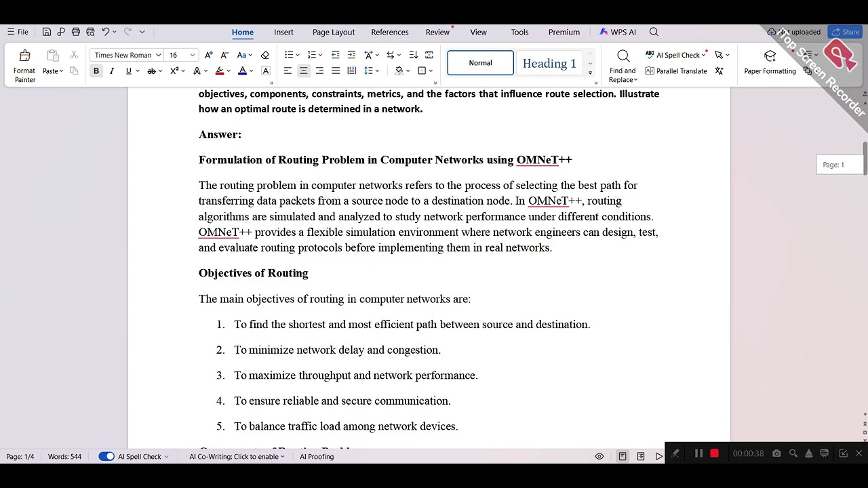The width and height of the screenshot is (868, 488).
Task: Align text right
Action: pos(319,70)
